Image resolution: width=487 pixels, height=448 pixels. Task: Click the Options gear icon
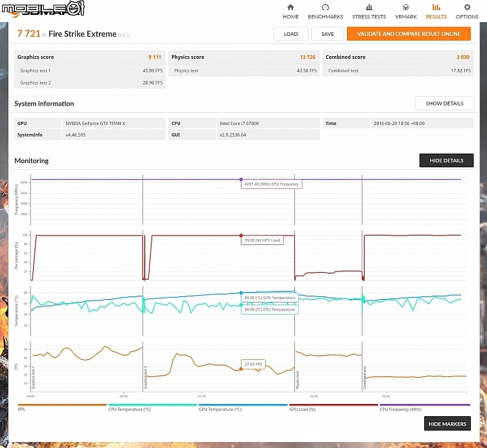coord(467,7)
